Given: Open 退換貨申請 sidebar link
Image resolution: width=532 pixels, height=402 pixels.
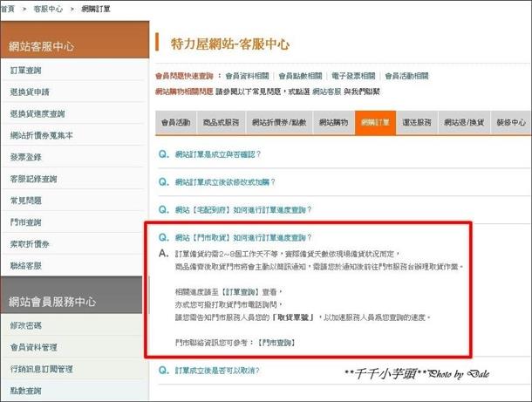Looking at the screenshot, I should (x=30, y=92).
